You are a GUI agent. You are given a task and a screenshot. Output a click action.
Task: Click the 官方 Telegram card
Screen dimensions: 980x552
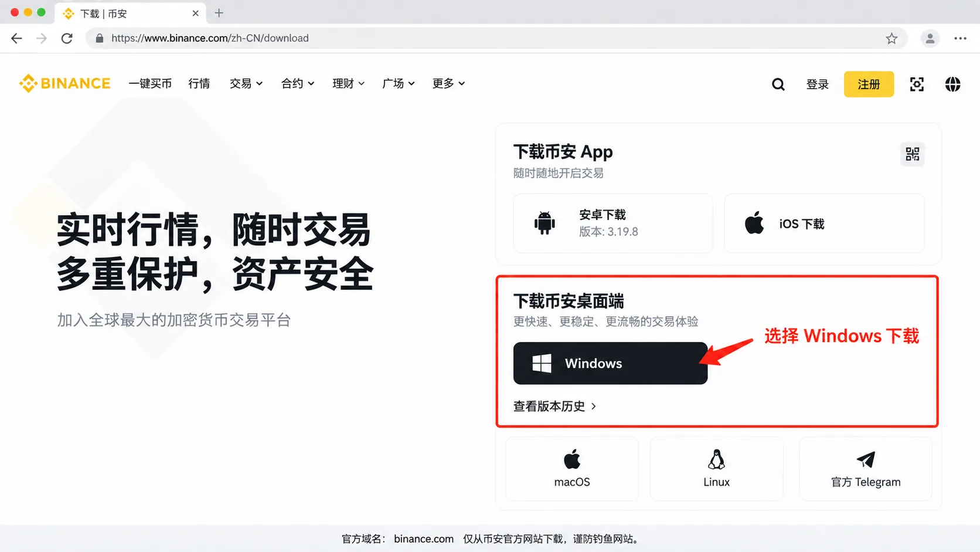(x=866, y=469)
